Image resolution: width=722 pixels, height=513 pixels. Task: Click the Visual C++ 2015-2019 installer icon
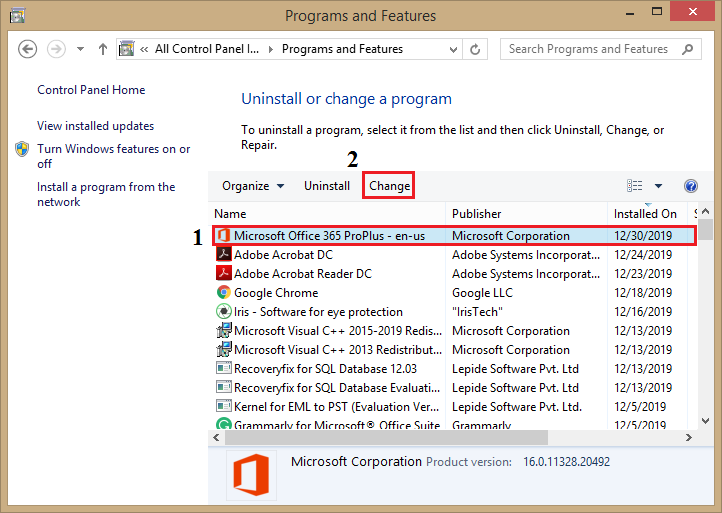click(223, 331)
